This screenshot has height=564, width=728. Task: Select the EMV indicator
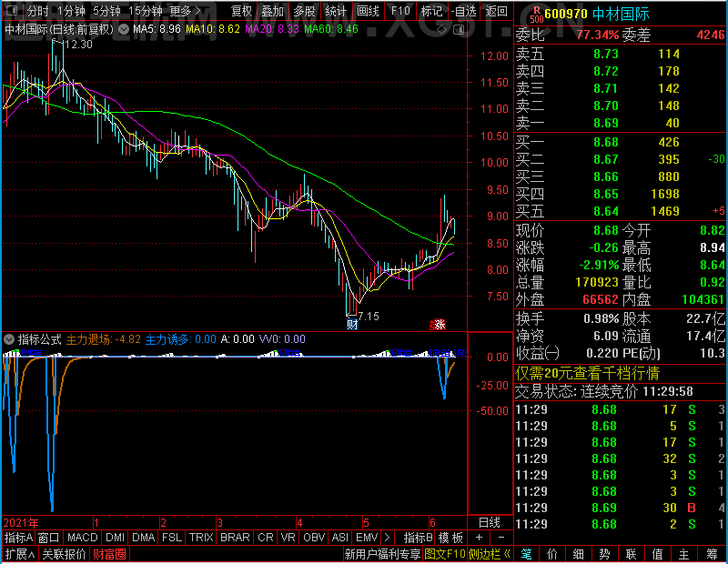[368, 538]
